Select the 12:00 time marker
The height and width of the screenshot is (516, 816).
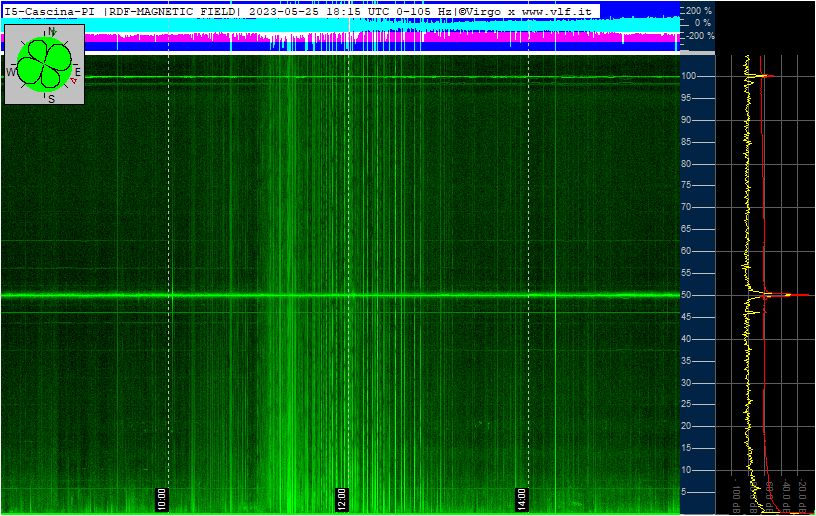341,500
